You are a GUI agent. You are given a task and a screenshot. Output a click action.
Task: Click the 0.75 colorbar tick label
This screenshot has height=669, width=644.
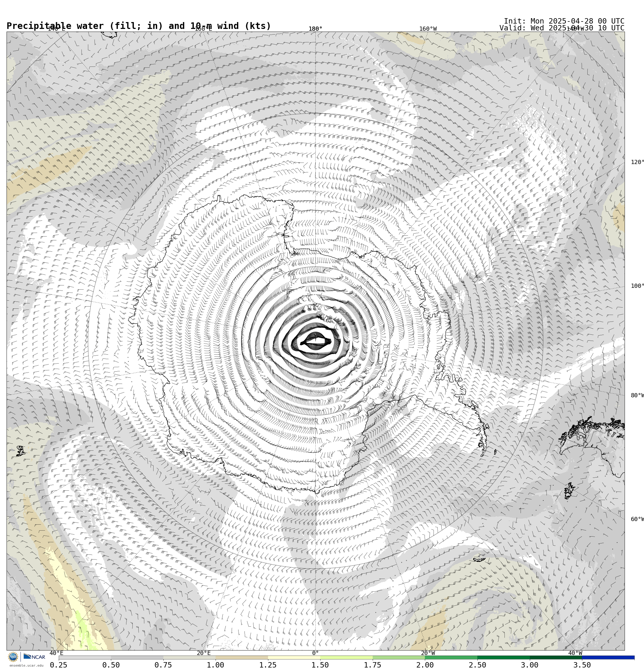[x=163, y=665]
